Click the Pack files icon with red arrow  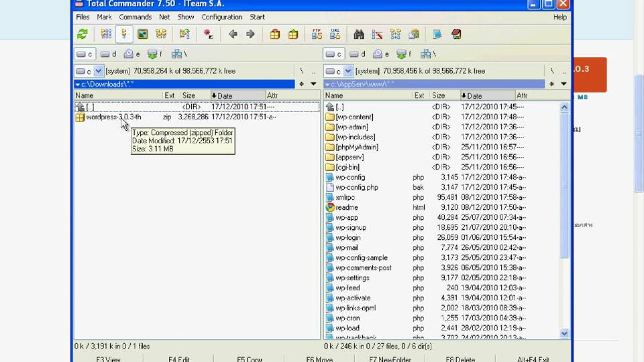[x=275, y=34]
